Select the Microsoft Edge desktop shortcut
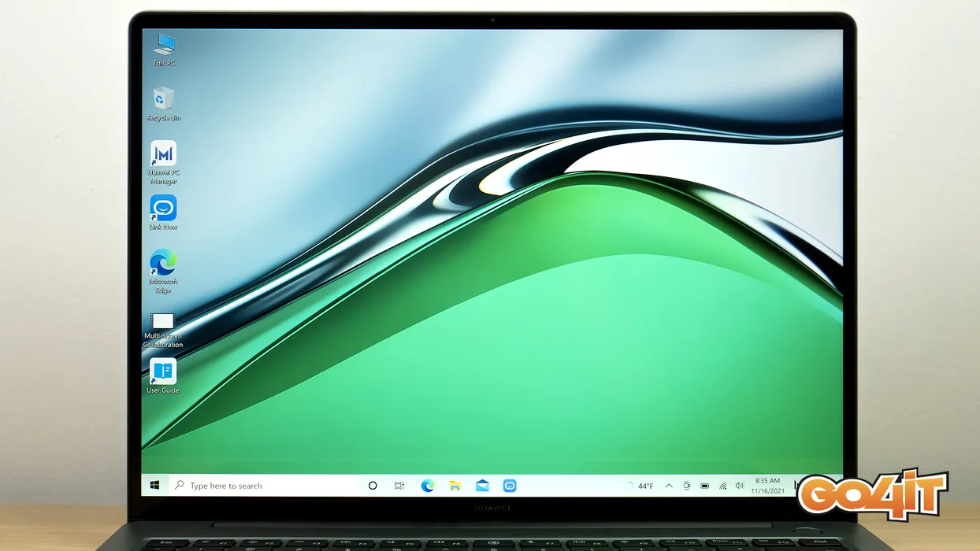The height and width of the screenshot is (551, 980). click(163, 272)
